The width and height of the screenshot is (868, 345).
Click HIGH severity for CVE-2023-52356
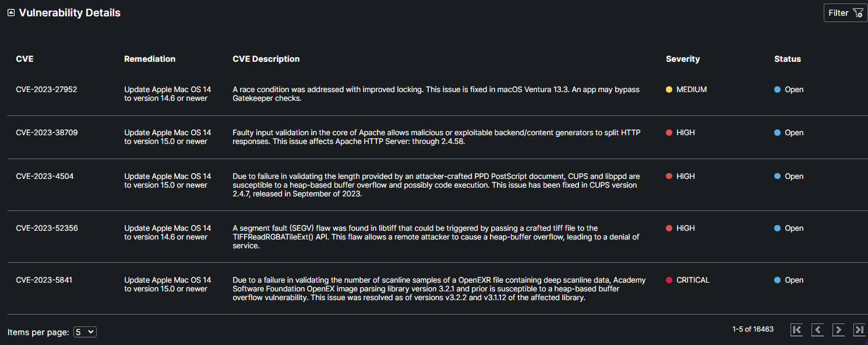point(686,228)
